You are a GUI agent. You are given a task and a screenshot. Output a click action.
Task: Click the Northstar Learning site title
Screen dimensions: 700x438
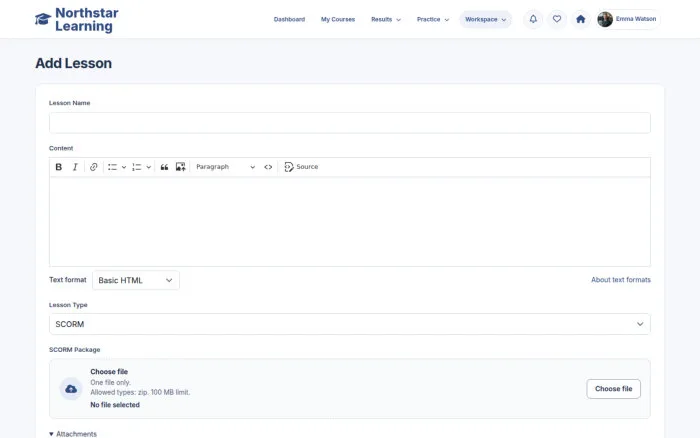[x=87, y=20]
